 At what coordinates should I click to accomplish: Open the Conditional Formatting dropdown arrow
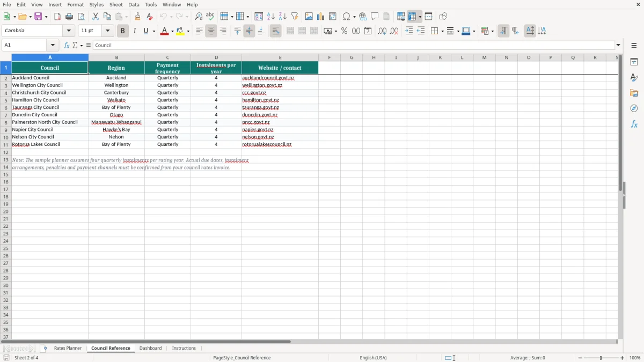click(492, 31)
